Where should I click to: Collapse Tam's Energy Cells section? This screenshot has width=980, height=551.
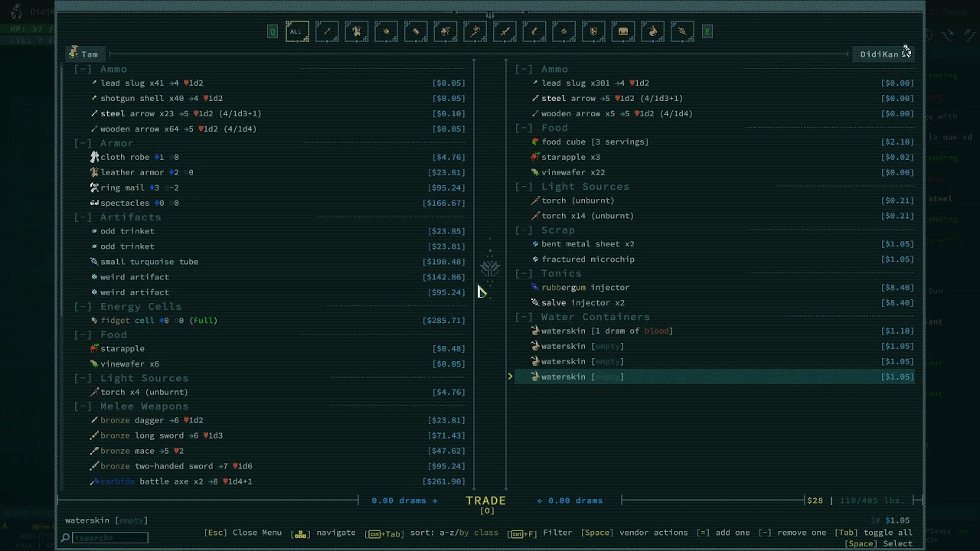pyautogui.click(x=83, y=307)
